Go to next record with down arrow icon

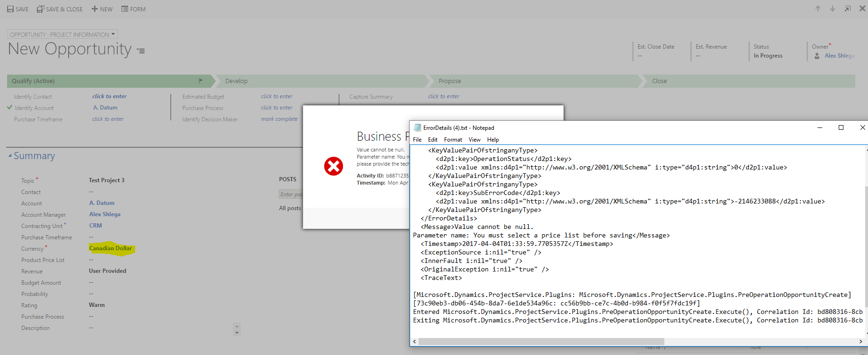point(833,8)
